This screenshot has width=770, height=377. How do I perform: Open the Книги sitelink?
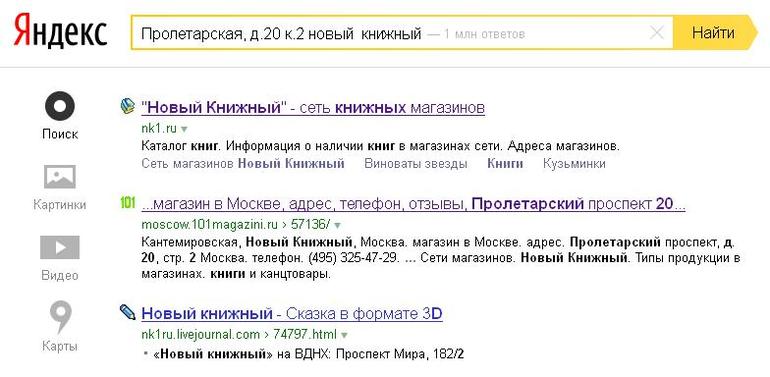(x=505, y=164)
